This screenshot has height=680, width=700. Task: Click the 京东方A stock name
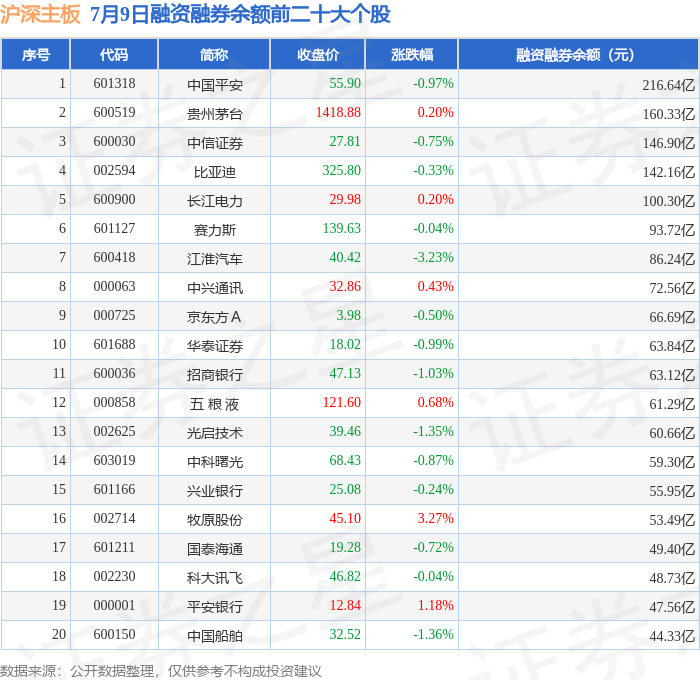coord(214,317)
